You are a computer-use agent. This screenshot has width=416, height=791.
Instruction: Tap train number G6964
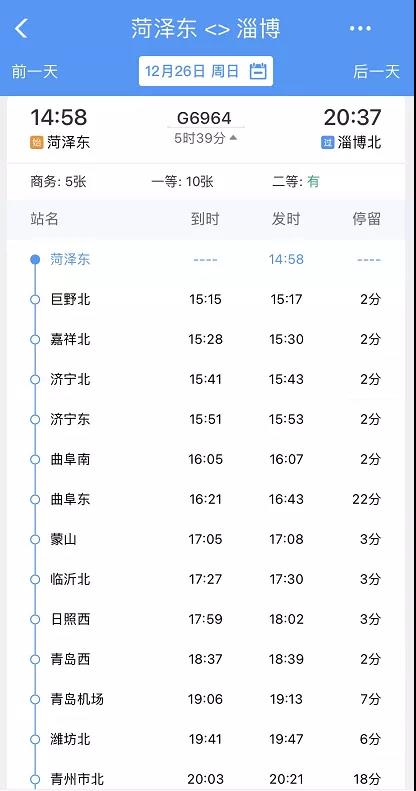pyautogui.click(x=204, y=118)
